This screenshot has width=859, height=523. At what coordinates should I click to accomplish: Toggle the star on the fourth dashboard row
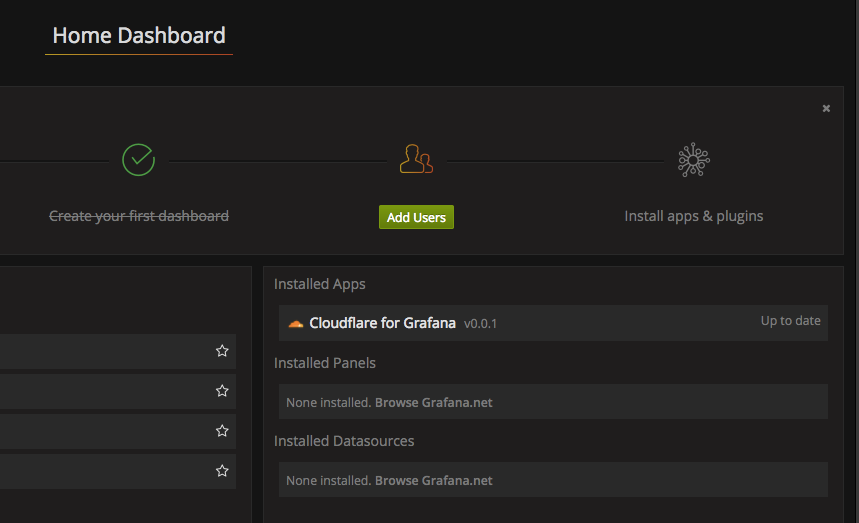[x=222, y=471]
